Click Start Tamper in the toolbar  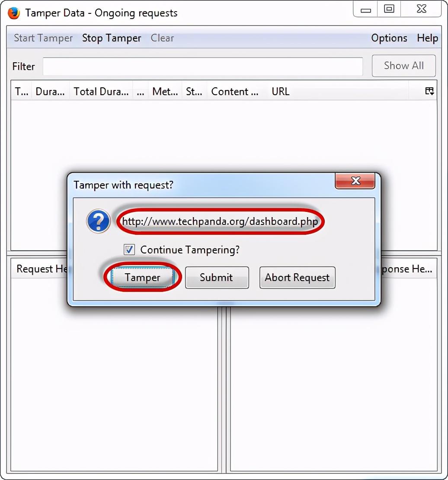point(43,38)
